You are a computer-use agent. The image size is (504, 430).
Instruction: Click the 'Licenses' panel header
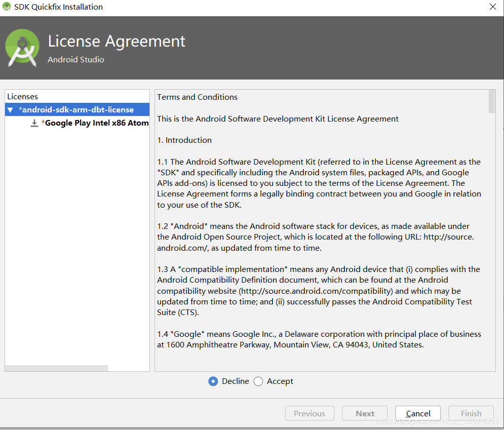22,96
